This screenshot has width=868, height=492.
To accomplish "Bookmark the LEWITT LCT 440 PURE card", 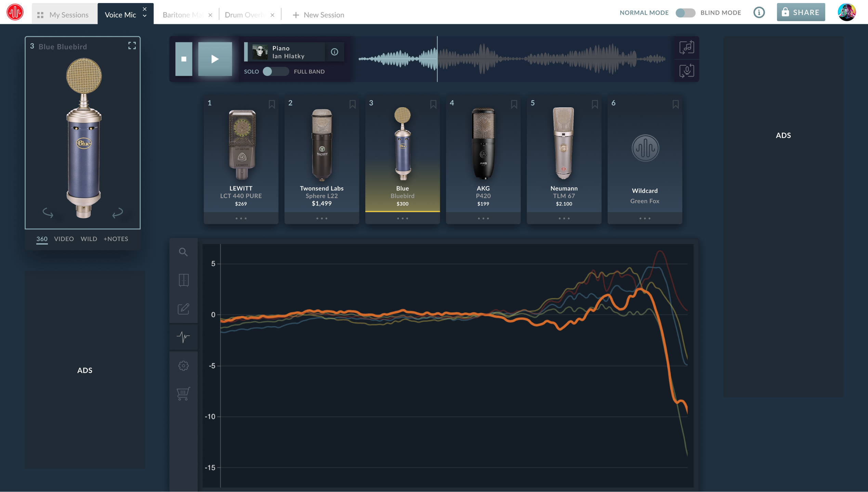I will point(272,104).
